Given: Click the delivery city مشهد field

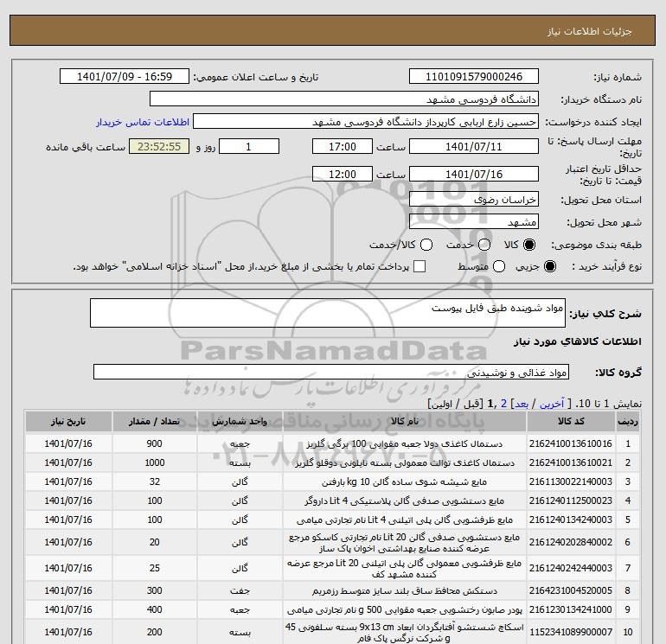Looking at the screenshot, I should pos(474,221).
